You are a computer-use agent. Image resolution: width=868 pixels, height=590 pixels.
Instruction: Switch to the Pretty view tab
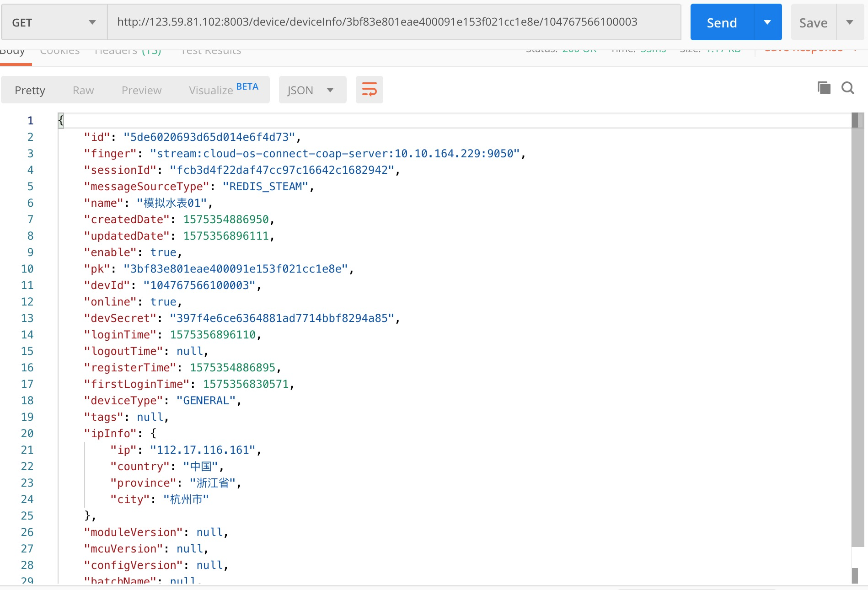tap(30, 90)
